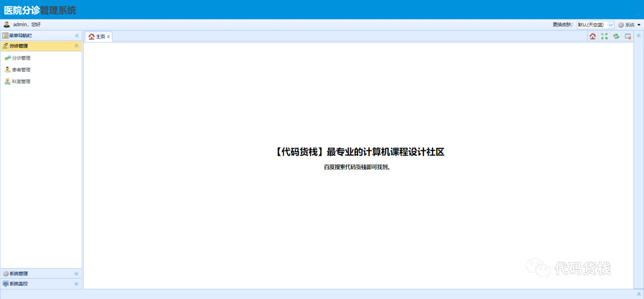The width and height of the screenshot is (644, 299).
Task: Collapse the 分诊管理 accordion section
Action: [76, 46]
